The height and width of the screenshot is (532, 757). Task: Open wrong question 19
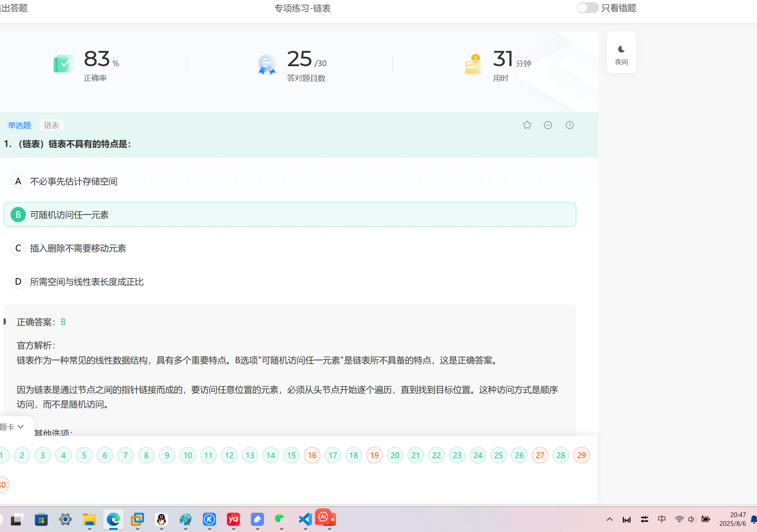click(x=374, y=455)
